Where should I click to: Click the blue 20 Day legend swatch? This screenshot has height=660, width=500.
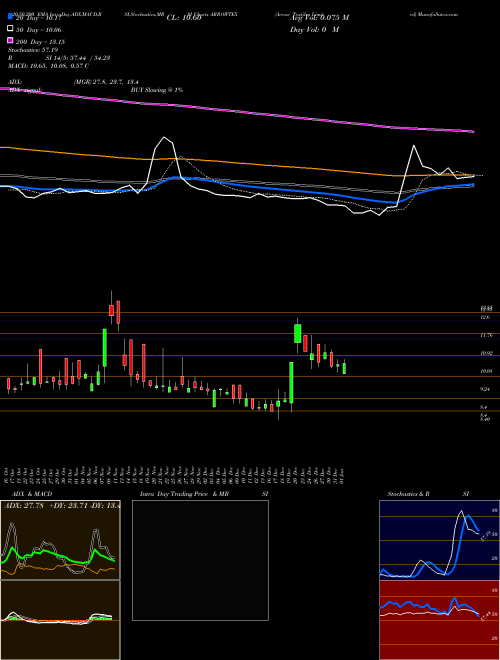point(11,17)
